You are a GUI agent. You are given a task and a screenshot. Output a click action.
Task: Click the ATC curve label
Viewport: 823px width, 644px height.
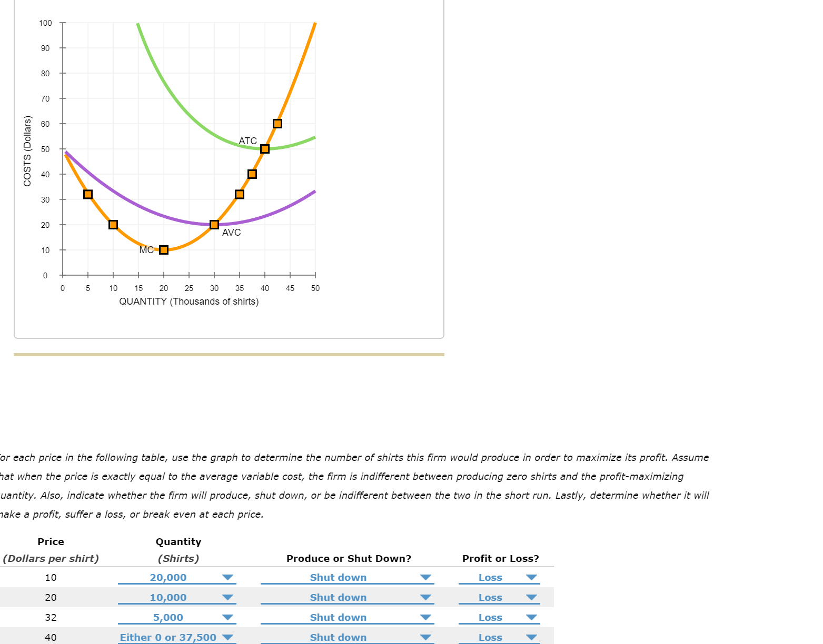tap(248, 141)
